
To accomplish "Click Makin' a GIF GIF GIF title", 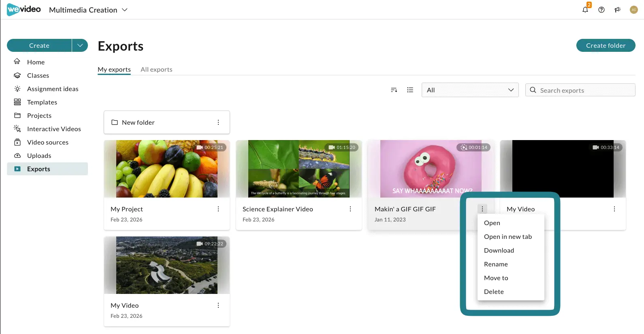I will (x=405, y=209).
